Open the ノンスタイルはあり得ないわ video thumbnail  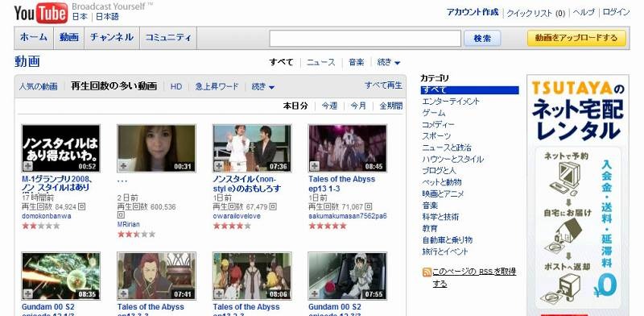tap(61, 148)
